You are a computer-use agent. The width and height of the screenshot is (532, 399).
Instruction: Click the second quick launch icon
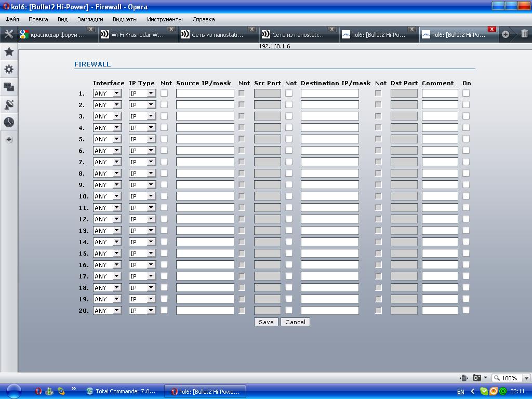49,391
